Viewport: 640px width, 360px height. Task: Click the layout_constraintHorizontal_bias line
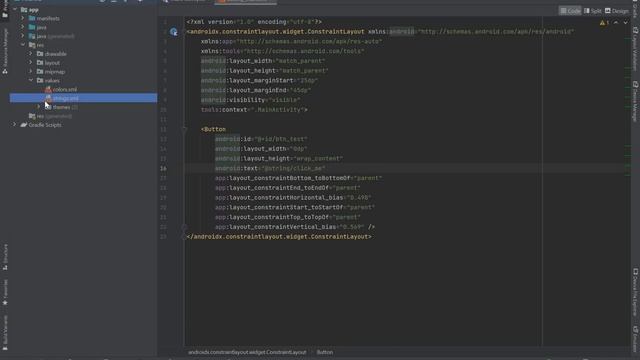[293, 198]
